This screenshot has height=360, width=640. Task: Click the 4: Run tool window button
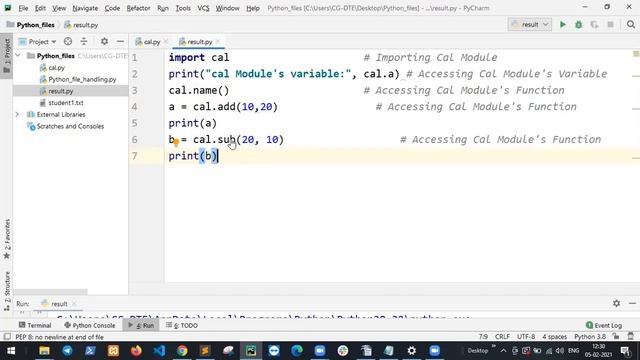click(x=141, y=325)
